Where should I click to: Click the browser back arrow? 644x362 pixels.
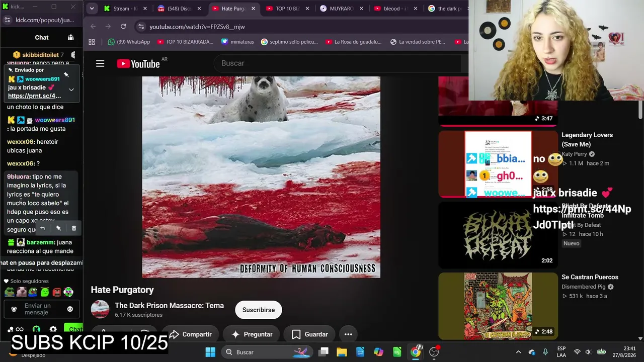(93, 26)
